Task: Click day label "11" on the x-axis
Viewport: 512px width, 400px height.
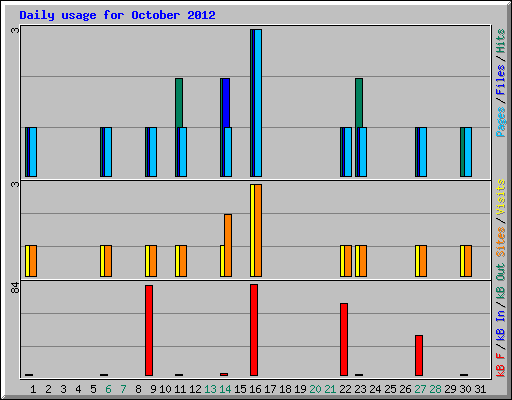Action: (180, 389)
